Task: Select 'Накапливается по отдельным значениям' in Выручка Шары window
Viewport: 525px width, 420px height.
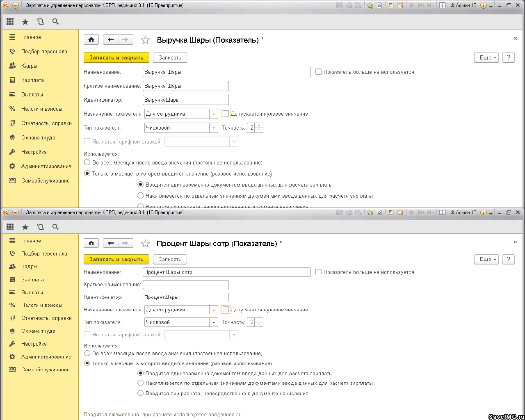Action: tap(140, 196)
